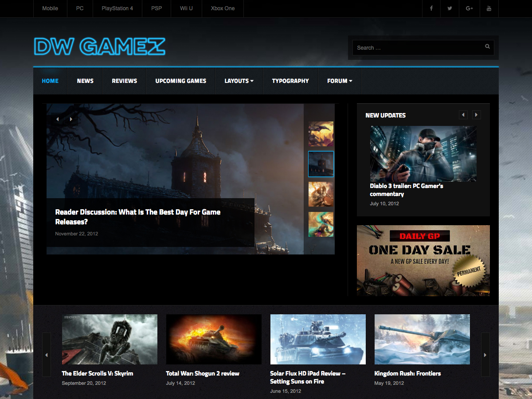Click the July 10, 2012 date
This screenshot has width=532, height=399.
(384, 204)
